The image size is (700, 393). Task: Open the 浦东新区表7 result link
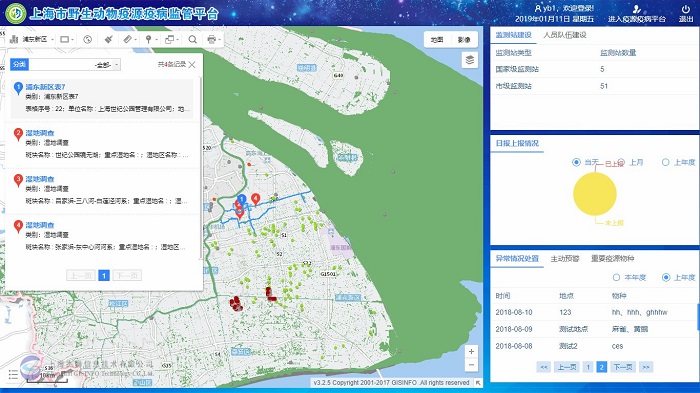[46, 87]
